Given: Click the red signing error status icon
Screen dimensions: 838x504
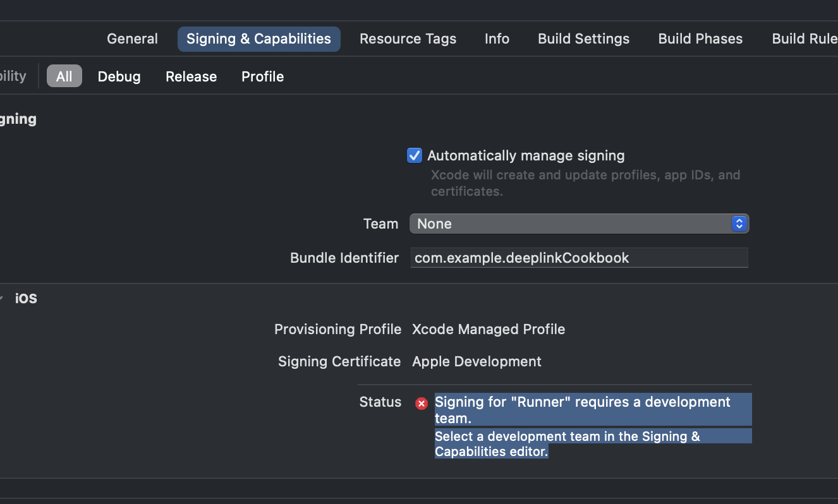Looking at the screenshot, I should pyautogui.click(x=422, y=404).
